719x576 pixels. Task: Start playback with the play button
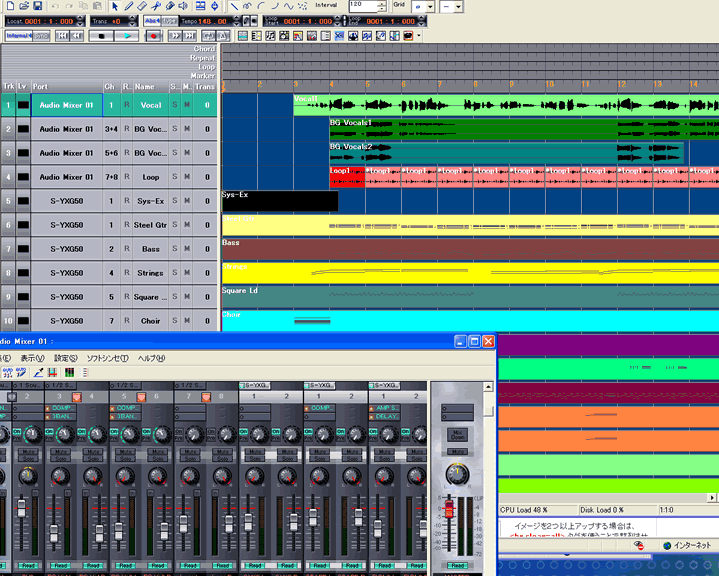(x=127, y=36)
